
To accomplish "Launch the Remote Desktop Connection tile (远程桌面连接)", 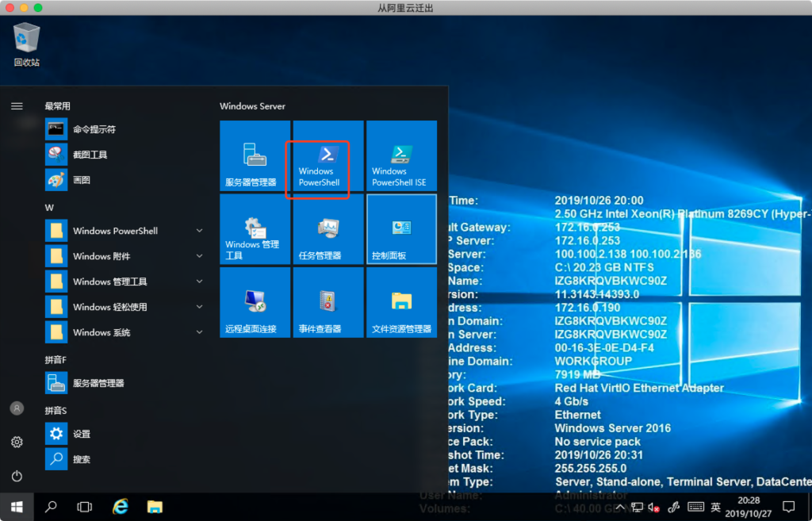I will 255,303.
